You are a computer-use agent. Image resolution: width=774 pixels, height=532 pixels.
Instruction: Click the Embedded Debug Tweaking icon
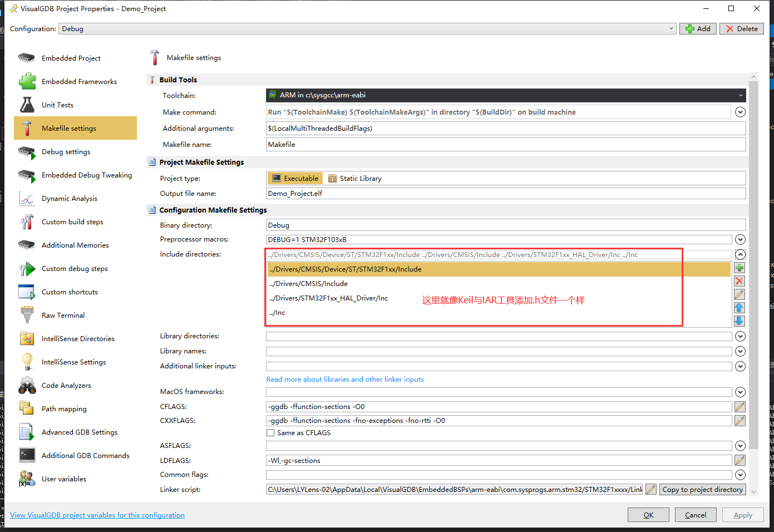[x=27, y=175]
